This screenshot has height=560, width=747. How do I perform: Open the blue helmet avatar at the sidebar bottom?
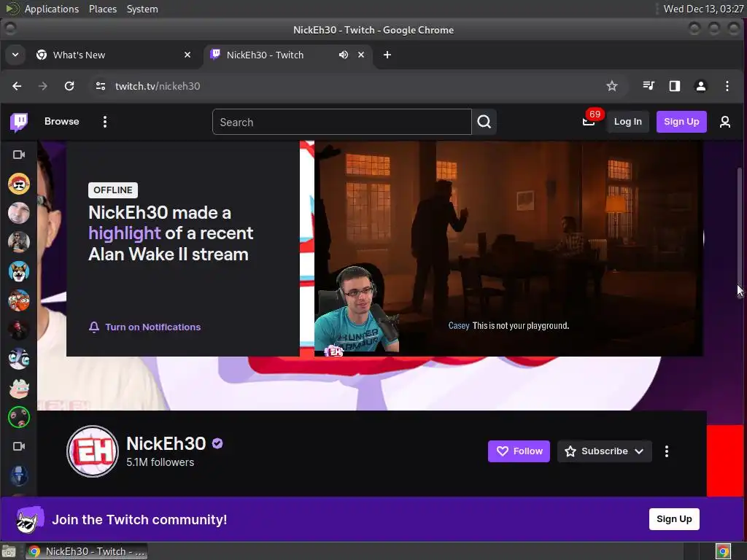(x=18, y=475)
